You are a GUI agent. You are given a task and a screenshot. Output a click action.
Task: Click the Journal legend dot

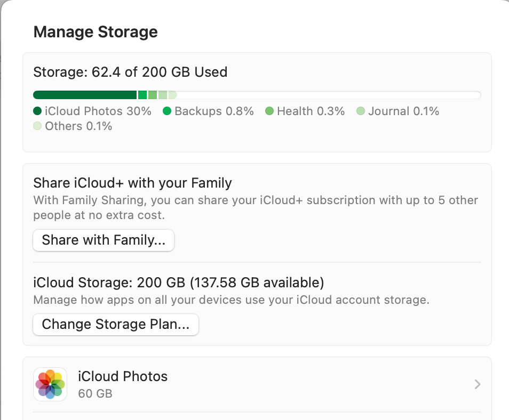pyautogui.click(x=361, y=111)
